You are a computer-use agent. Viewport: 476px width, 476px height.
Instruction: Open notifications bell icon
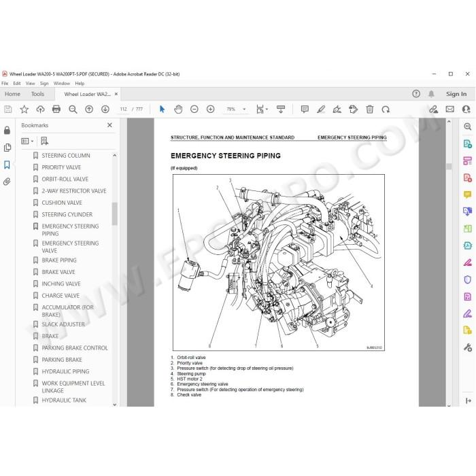[431, 94]
